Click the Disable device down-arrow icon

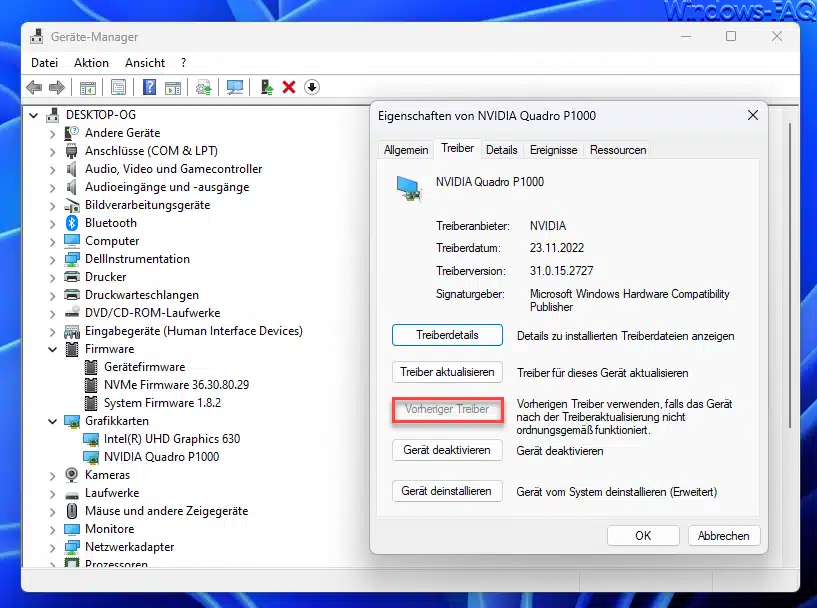pyautogui.click(x=312, y=87)
